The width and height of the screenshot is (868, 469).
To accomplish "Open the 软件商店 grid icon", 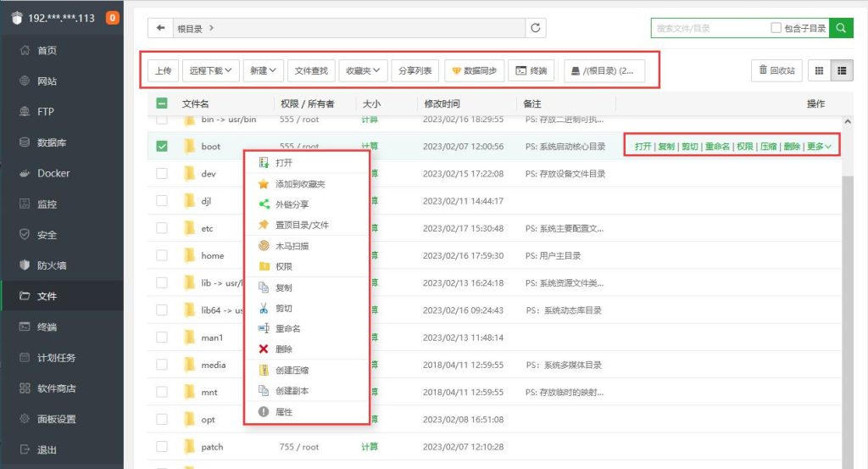I will pos(25,388).
